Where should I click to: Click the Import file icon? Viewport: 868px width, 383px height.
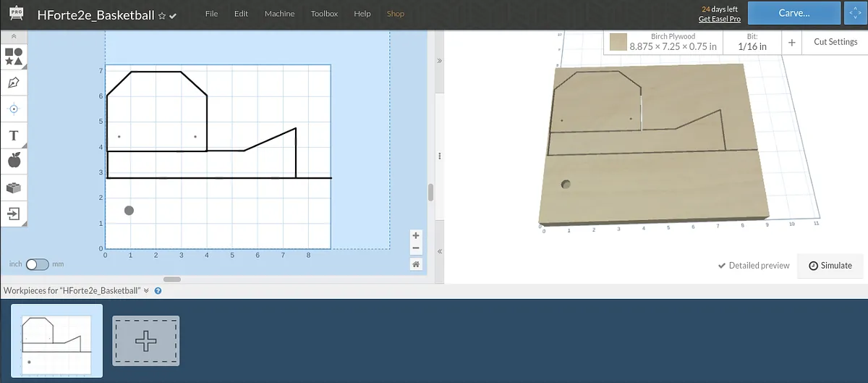13,213
